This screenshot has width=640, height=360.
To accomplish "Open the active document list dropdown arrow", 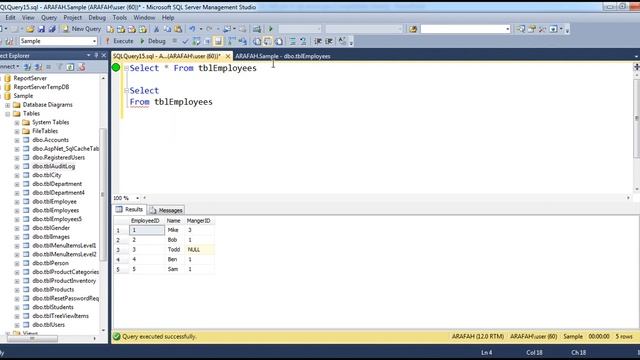I will [636, 56].
